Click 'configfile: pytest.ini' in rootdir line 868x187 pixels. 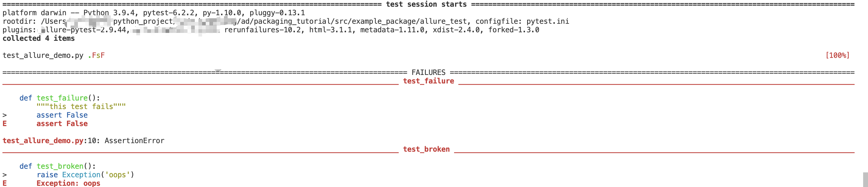pos(522,21)
